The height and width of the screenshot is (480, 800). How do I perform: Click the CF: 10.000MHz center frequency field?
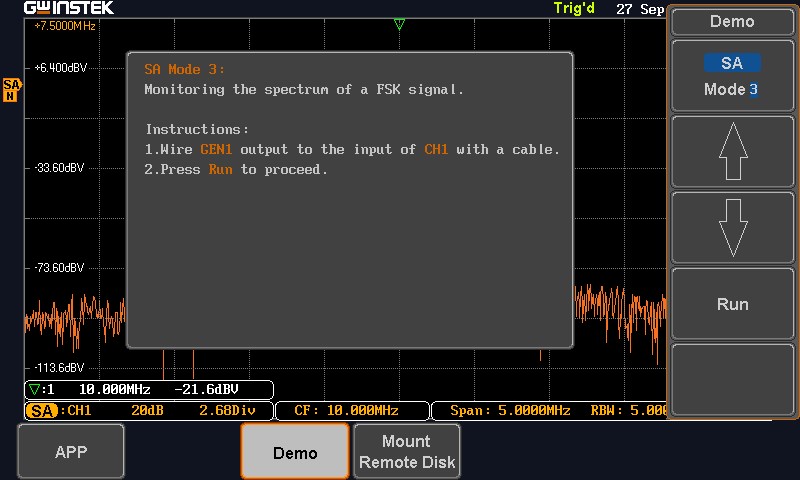point(346,410)
